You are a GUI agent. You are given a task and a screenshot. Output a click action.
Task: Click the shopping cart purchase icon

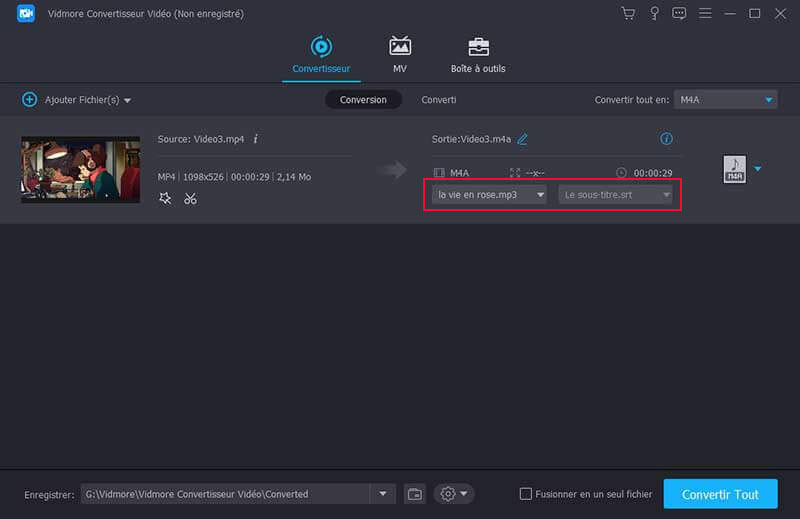628,14
